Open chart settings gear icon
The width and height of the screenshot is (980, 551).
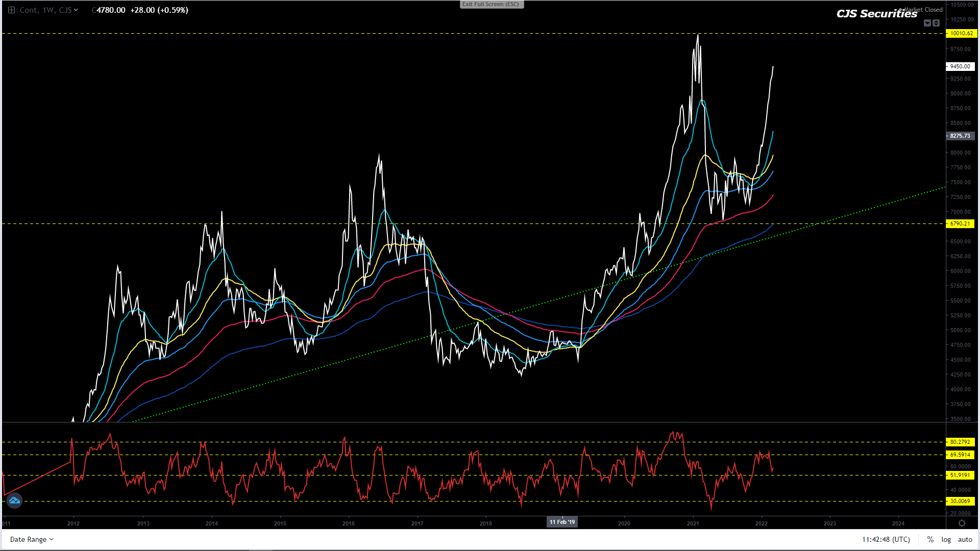(x=962, y=523)
